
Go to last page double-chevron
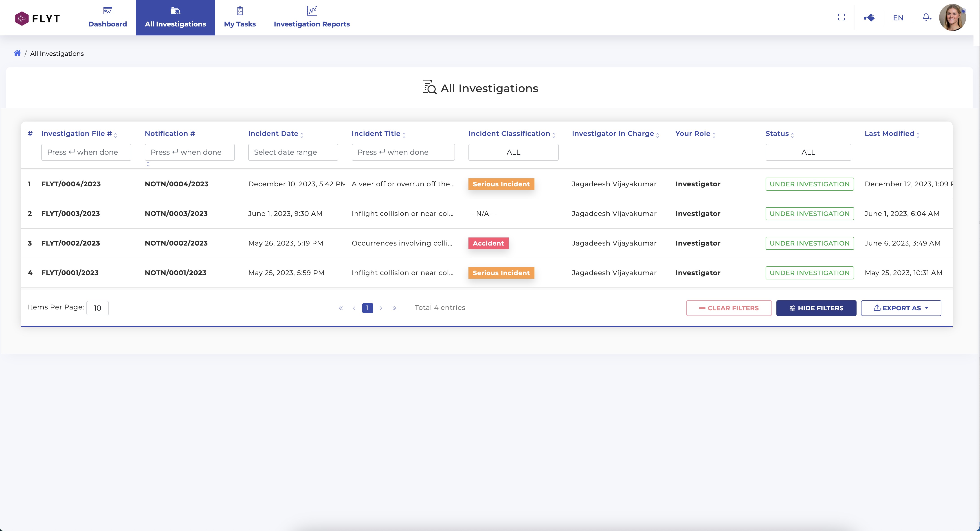pos(395,308)
